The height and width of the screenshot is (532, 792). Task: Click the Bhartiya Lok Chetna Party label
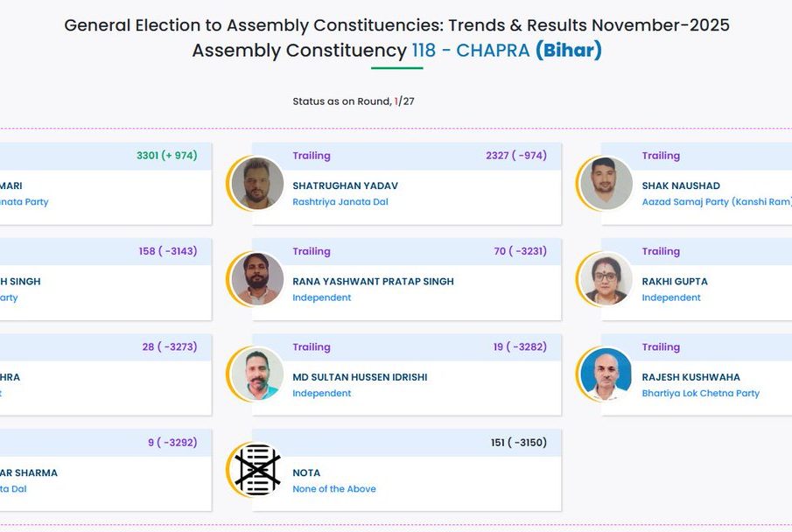pos(700,394)
